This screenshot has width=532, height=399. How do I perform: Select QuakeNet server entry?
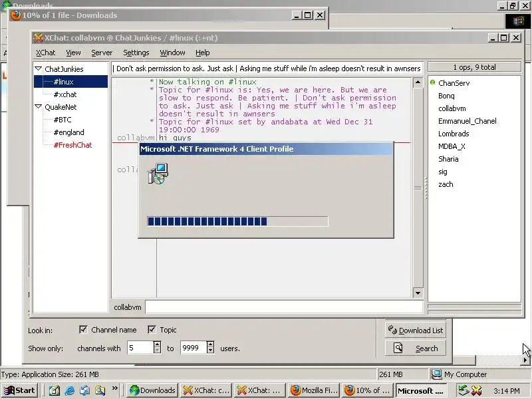61,107
